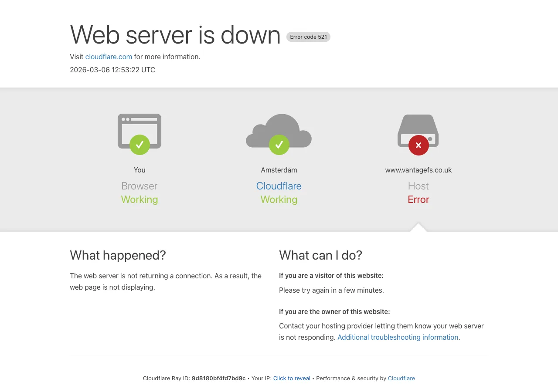Open the cloudflare.com link in the header

coord(109,57)
